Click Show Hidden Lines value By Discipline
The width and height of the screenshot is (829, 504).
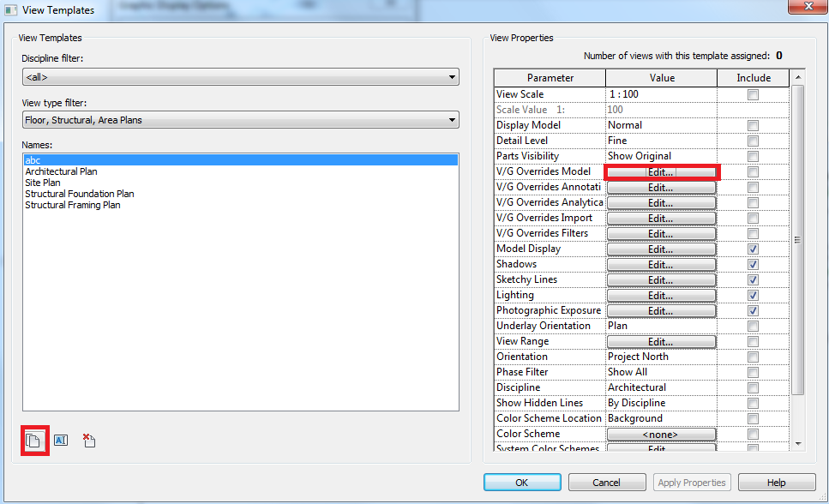pyautogui.click(x=637, y=403)
